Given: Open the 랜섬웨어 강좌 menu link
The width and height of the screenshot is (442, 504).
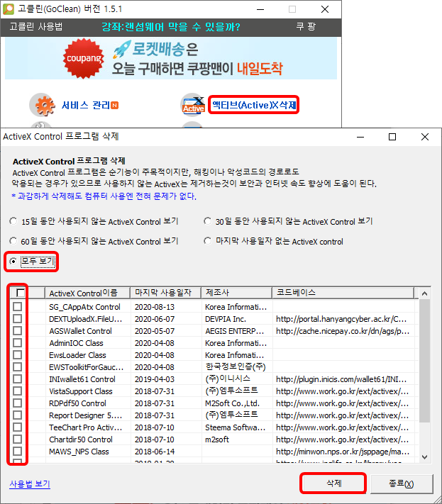Looking at the screenshot, I should click(171, 27).
